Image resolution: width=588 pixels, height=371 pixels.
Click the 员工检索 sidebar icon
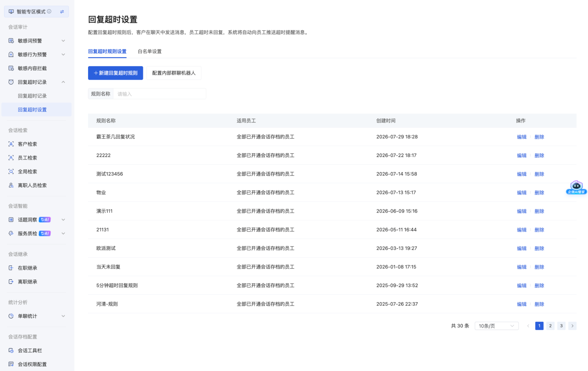pyautogui.click(x=11, y=158)
